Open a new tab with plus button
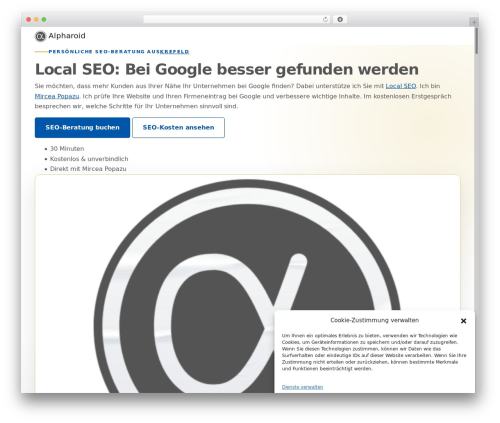This screenshot has height=423, width=500. click(x=474, y=22)
